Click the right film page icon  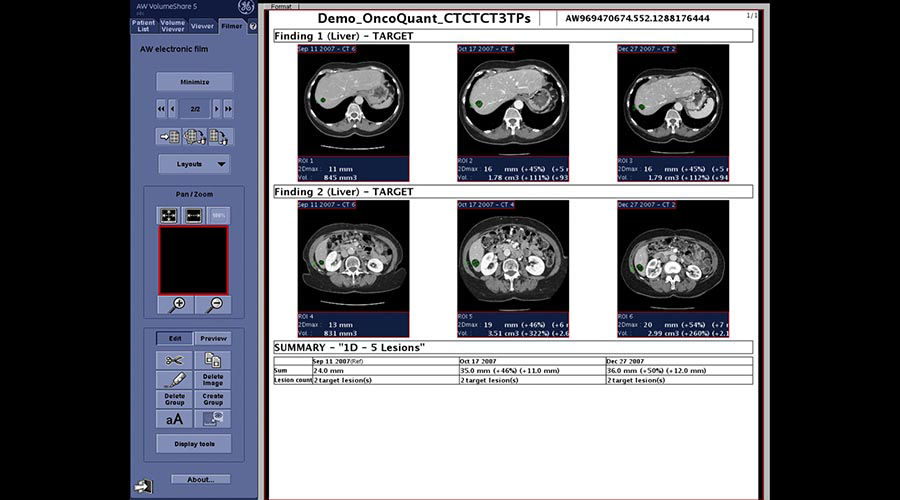coord(219,137)
